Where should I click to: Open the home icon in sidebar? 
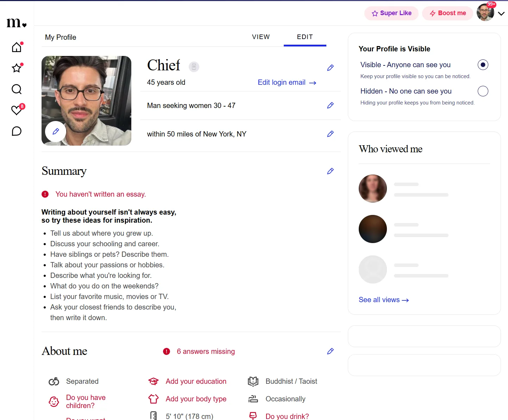click(17, 47)
